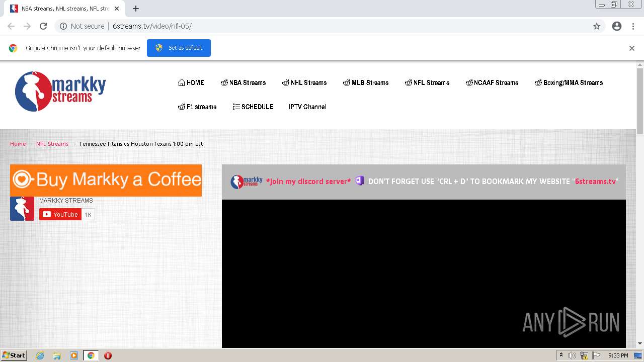Click the purple discord icon in banner
This screenshot has height=362, width=644.
tap(360, 180)
